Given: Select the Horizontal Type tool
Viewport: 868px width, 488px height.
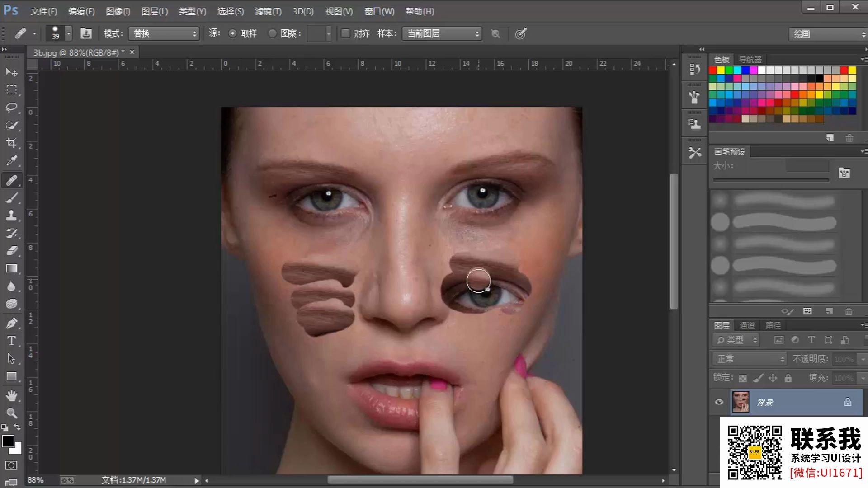Looking at the screenshot, I should click(x=11, y=341).
